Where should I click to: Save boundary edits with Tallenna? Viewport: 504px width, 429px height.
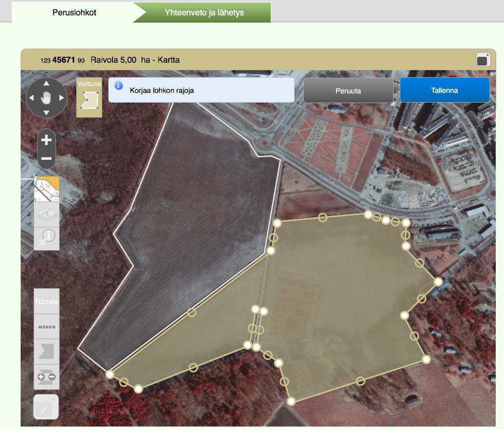(445, 90)
